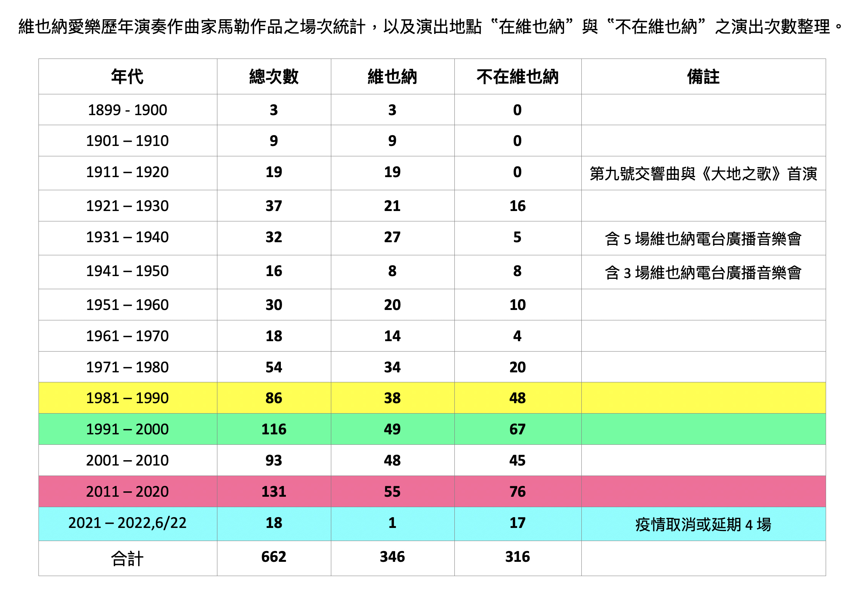Click total count 54 in 1971–1980 row
The image size is (868, 593).
pyautogui.click(x=274, y=367)
